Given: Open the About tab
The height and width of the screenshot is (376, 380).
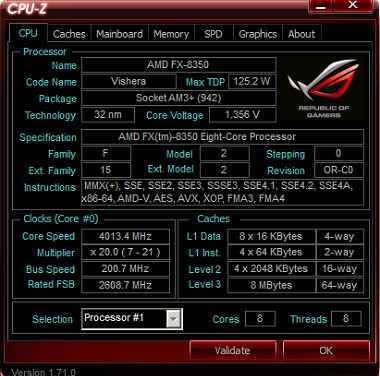Looking at the screenshot, I should [x=301, y=34].
